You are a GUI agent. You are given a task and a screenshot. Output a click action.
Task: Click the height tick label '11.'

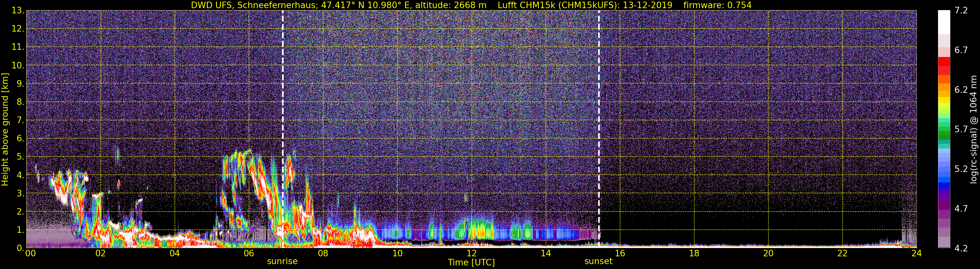pos(18,47)
